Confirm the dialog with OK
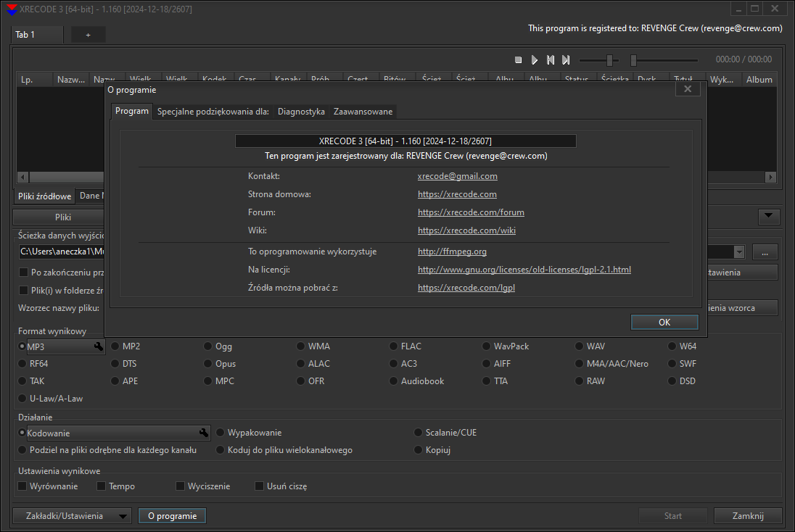Screen dimensions: 795x532 click(x=664, y=323)
